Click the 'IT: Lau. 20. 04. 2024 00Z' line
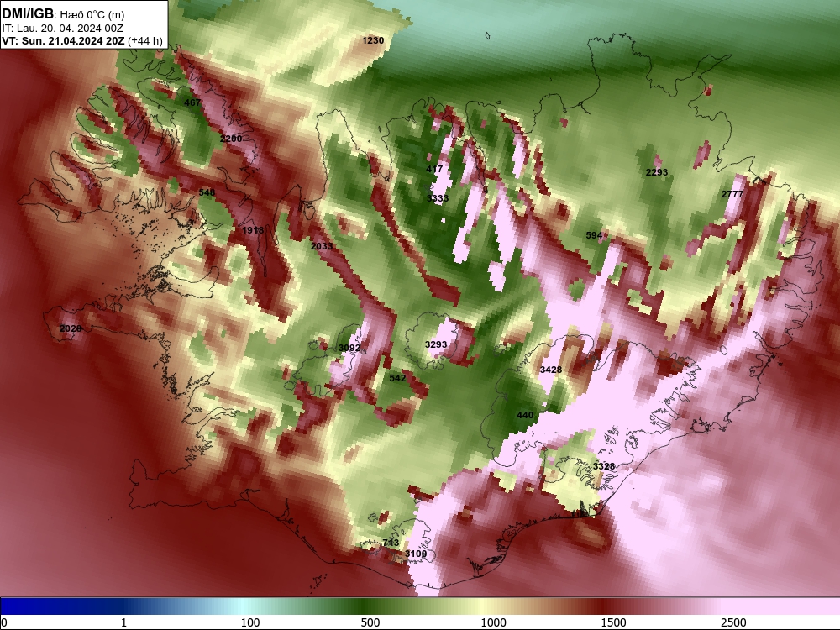Screen dimensions: 840x630 pyautogui.click(x=61, y=28)
